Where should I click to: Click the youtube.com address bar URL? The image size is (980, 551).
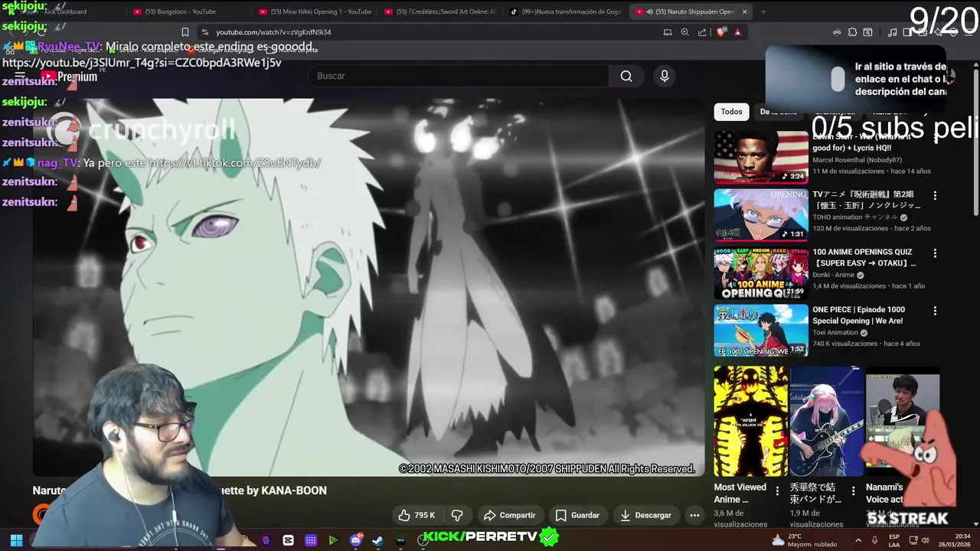click(x=273, y=32)
